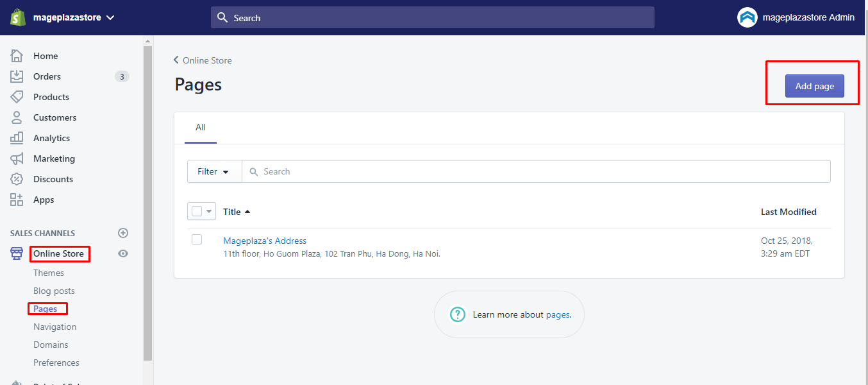
Task: Click the Analytics bar chart icon
Action: click(x=17, y=138)
